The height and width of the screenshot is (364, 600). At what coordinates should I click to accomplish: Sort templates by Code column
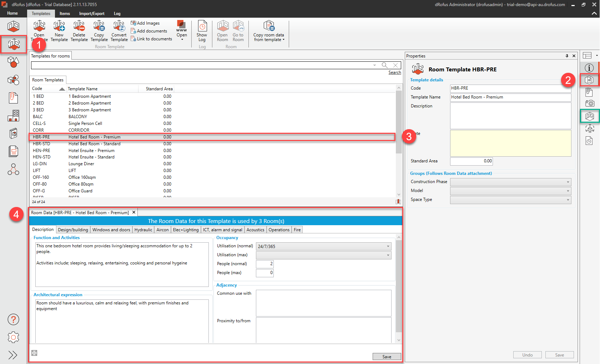[x=37, y=89]
